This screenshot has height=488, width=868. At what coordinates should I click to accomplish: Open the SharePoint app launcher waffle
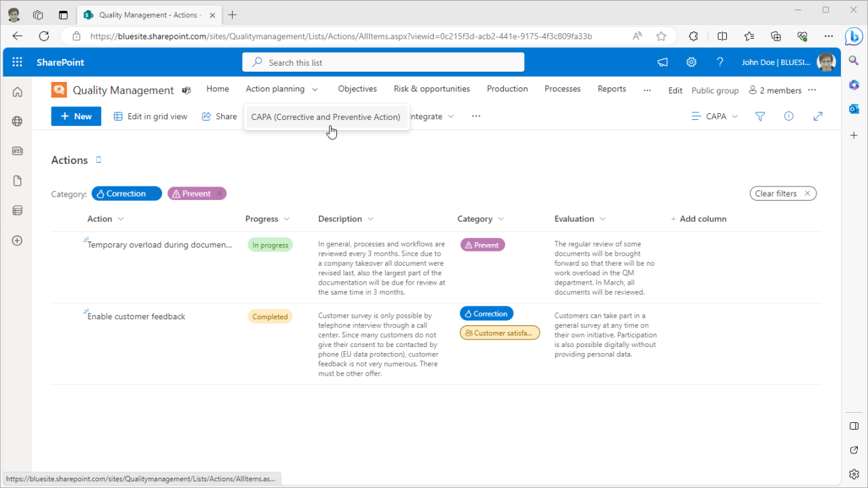pyautogui.click(x=18, y=62)
